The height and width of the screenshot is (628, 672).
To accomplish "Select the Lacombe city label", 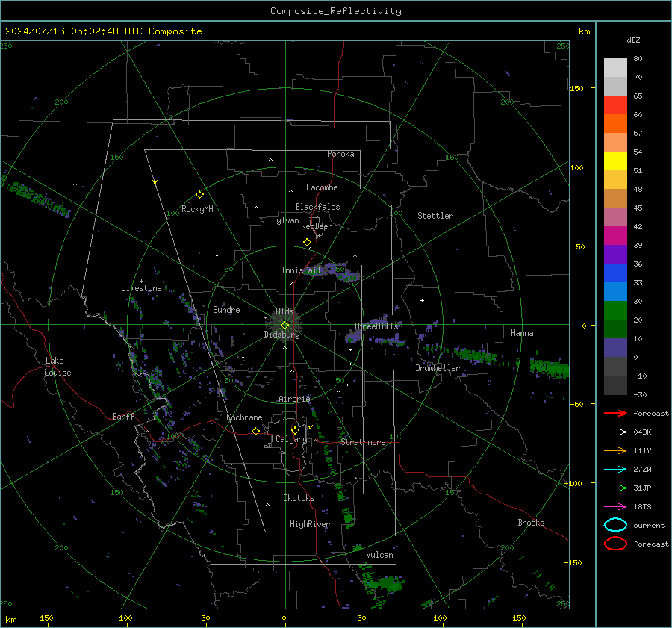I will coord(322,187).
